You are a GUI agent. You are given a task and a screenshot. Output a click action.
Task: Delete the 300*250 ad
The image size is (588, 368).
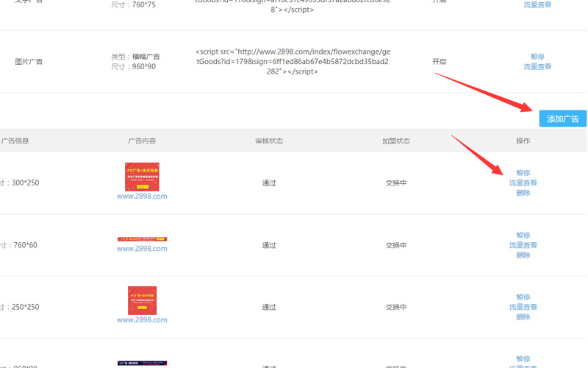click(523, 193)
